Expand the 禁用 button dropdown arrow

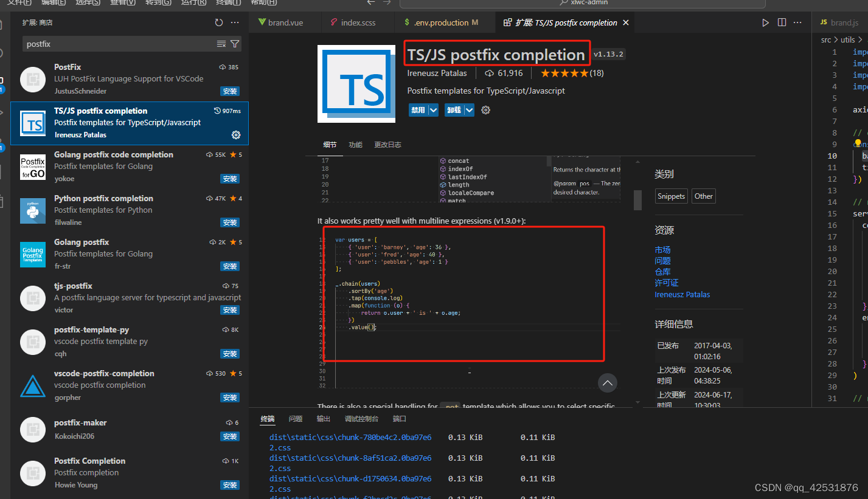pos(432,110)
